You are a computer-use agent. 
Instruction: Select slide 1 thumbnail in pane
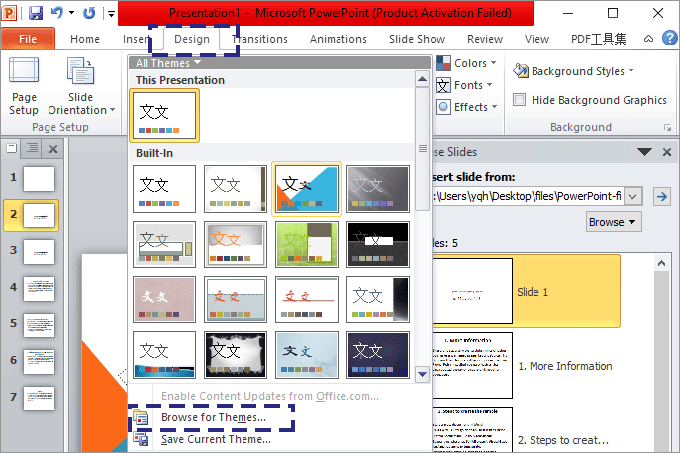[39, 179]
